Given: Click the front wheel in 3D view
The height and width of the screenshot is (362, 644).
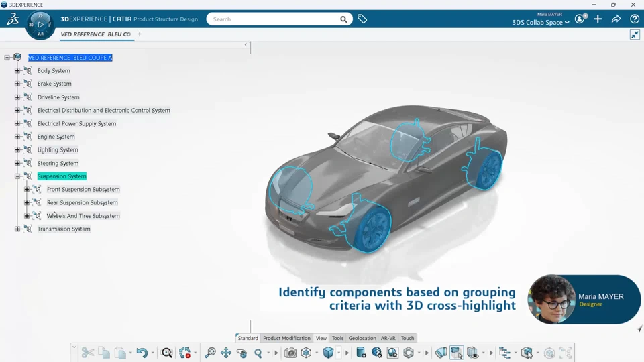Looking at the screenshot, I should point(374,229).
